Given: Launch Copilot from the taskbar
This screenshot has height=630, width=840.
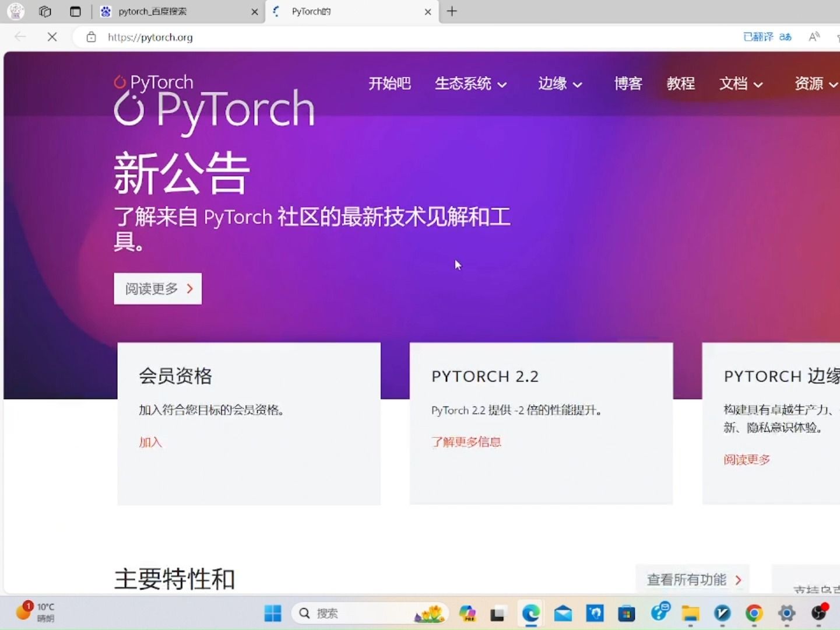Looking at the screenshot, I should tap(467, 613).
